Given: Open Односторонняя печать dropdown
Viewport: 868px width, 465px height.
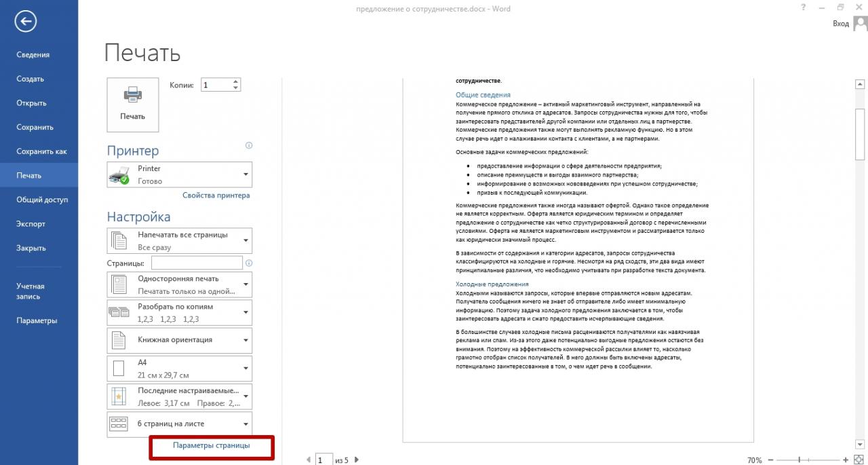Looking at the screenshot, I should (x=179, y=284).
